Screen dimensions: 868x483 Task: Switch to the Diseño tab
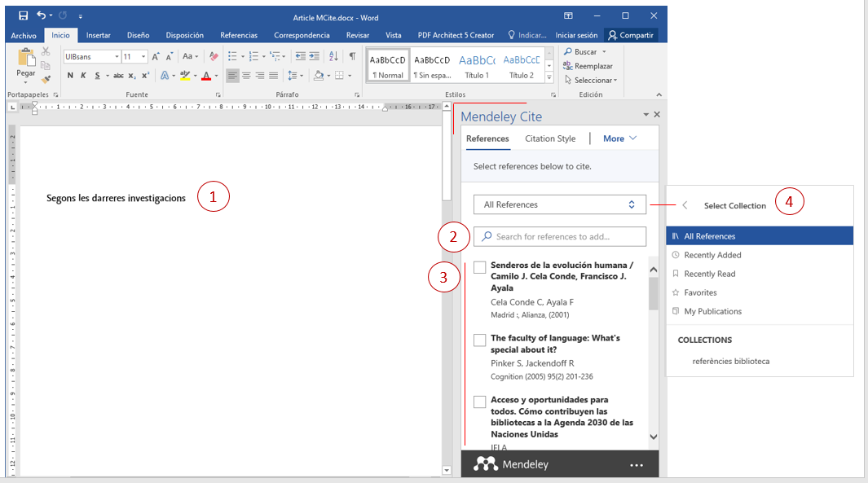[x=138, y=35]
